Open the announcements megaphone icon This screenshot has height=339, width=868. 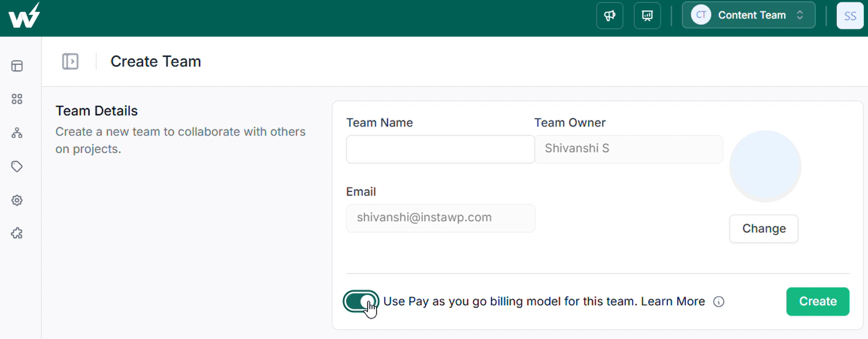pyautogui.click(x=610, y=16)
